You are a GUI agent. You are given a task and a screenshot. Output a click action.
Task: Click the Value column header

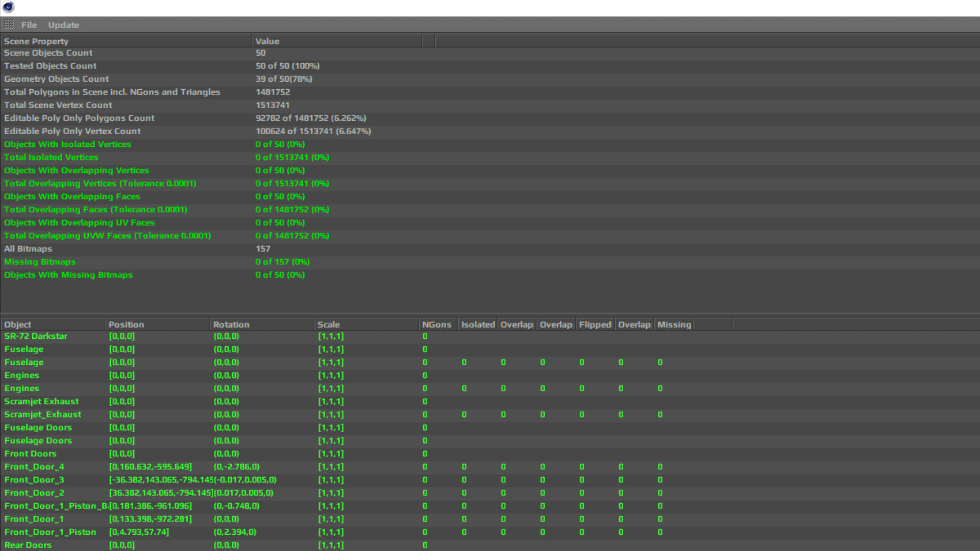coord(267,41)
